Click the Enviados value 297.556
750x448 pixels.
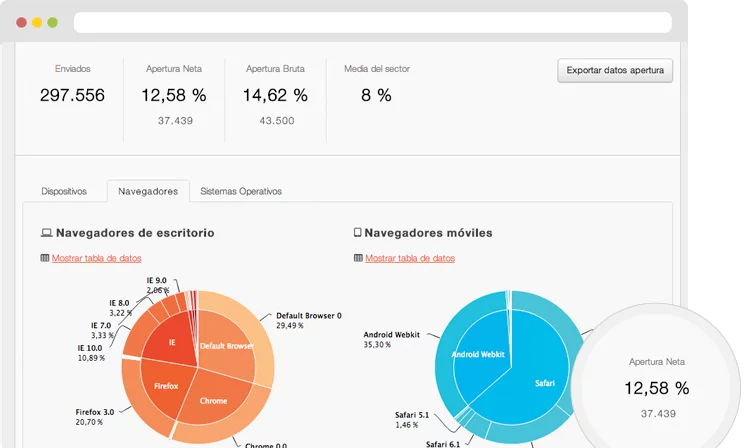pyautogui.click(x=72, y=95)
